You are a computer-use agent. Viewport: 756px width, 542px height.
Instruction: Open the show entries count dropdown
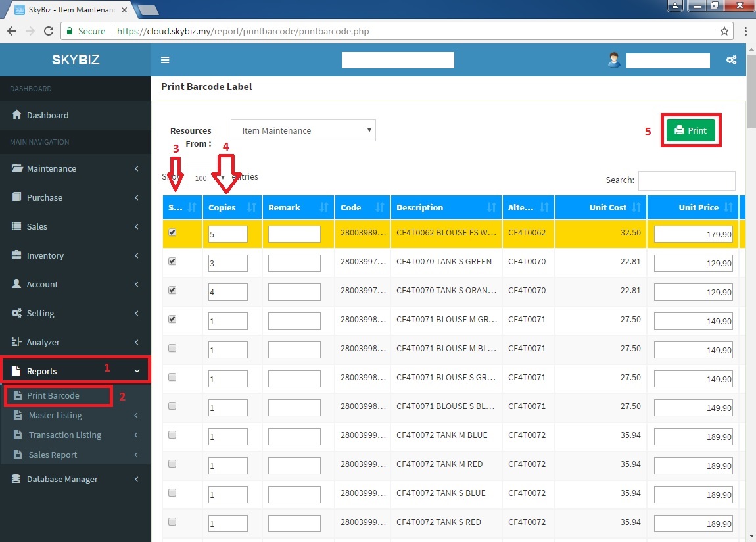206,178
